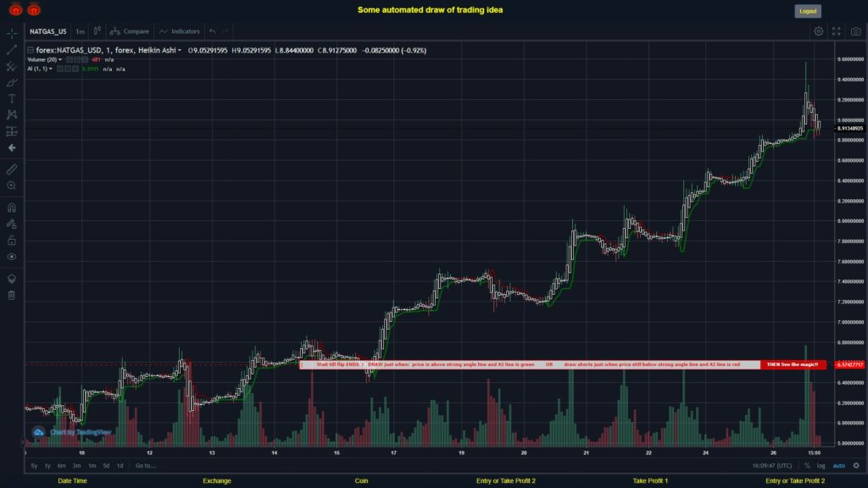Set range to 1y

47,466
